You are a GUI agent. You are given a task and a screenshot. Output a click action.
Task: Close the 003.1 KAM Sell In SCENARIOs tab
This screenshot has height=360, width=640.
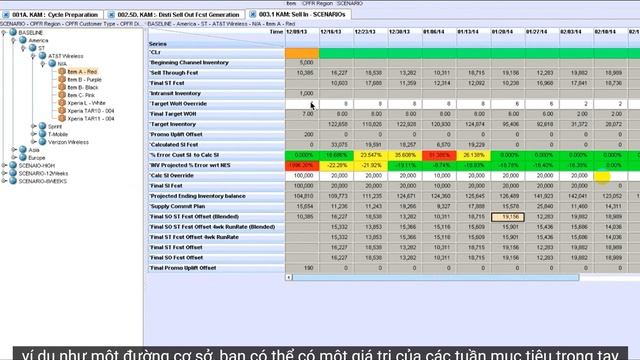coord(253,14)
